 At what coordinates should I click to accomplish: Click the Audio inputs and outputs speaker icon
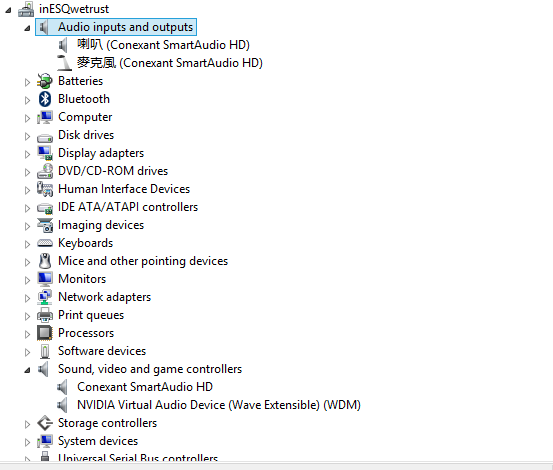(x=44, y=27)
